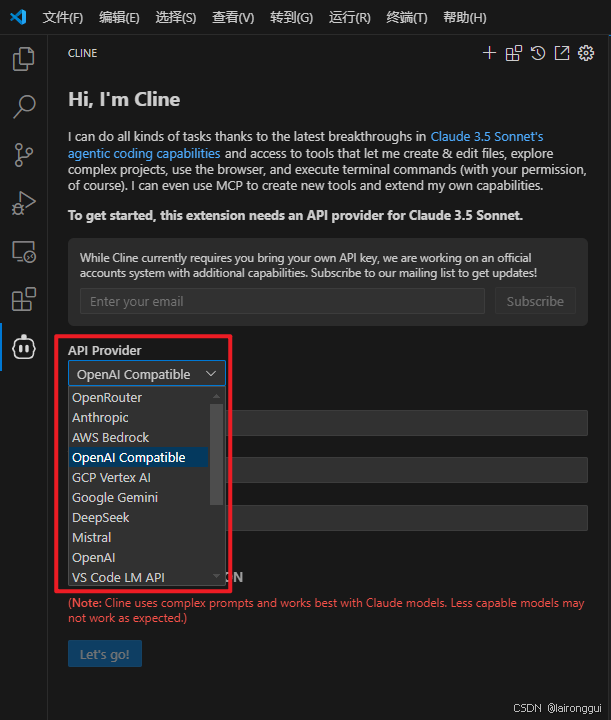The height and width of the screenshot is (720, 611).
Task: Open the Search view in activity bar
Action: [x=23, y=107]
